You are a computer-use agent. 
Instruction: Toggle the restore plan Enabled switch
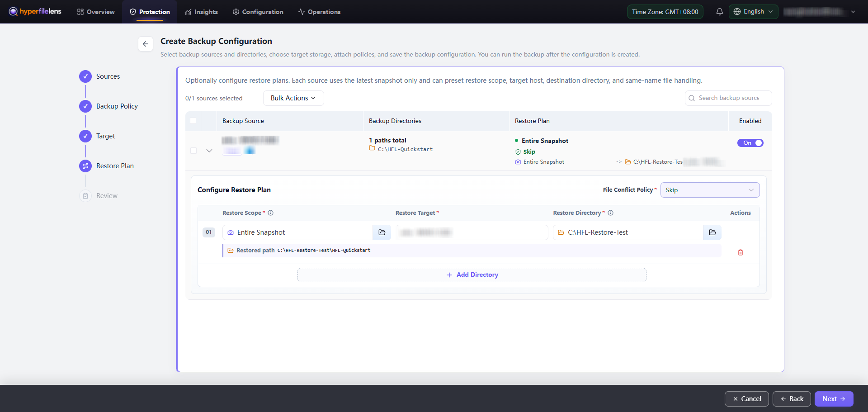coord(750,143)
